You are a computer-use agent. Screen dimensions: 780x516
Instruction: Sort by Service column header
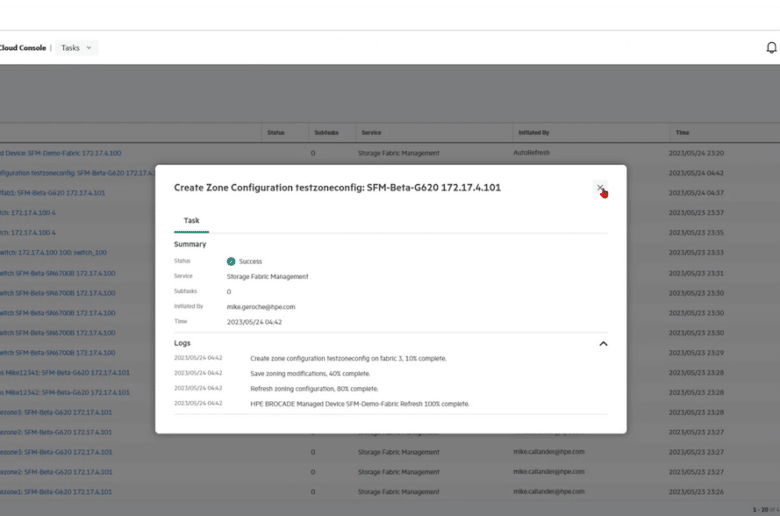[371, 133]
